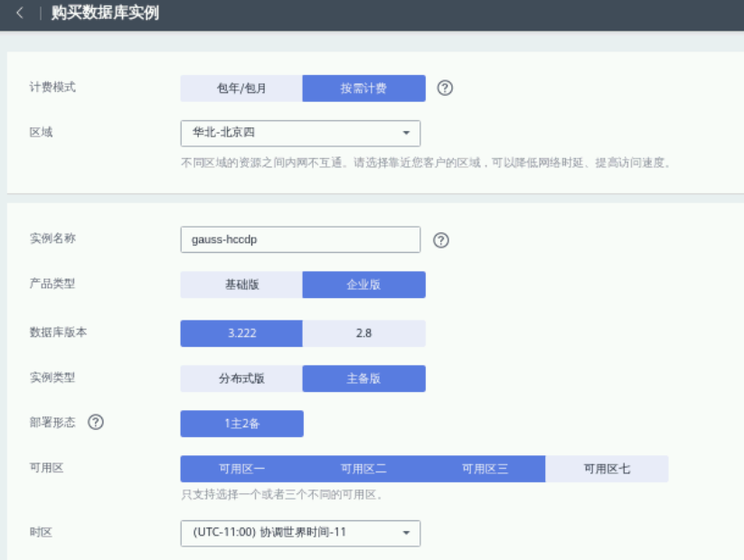The image size is (744, 560).
Task: Click the region hint about 内网不互通
Action: click(426, 163)
